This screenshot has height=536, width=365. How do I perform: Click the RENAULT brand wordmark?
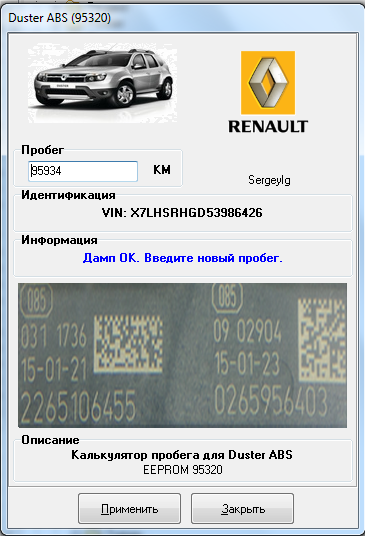click(268, 126)
